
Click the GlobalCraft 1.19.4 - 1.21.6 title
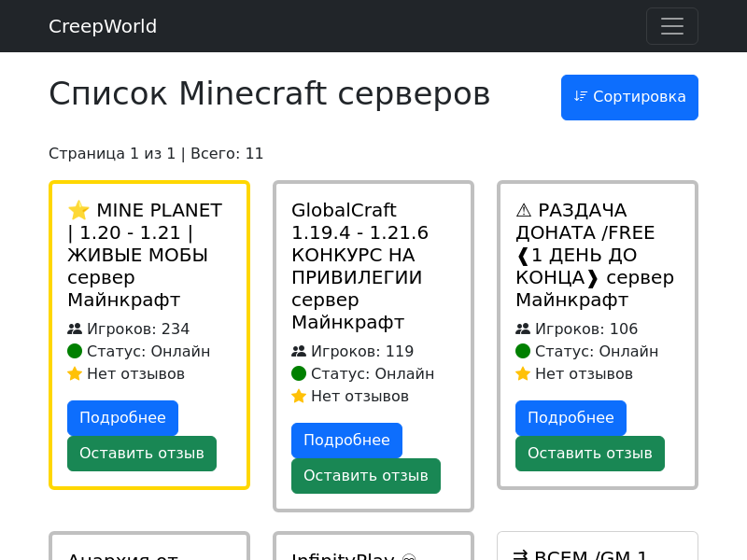click(x=359, y=266)
